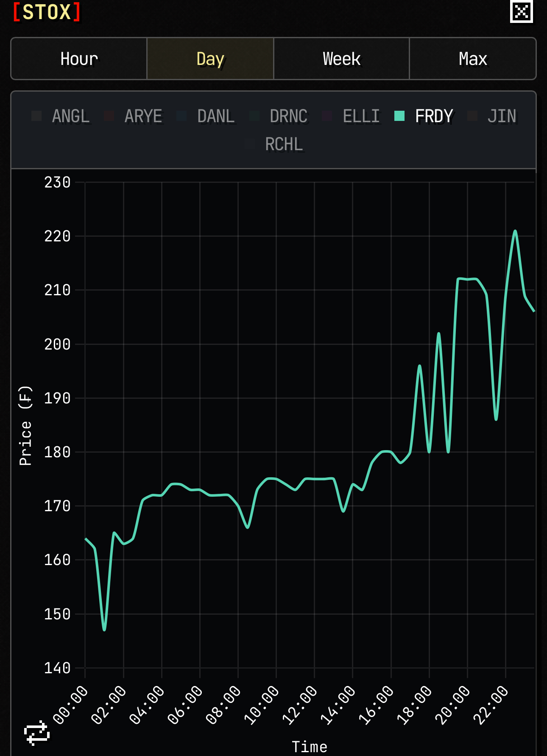
Task: Enable the ARYE stock line
Action: 133,116
